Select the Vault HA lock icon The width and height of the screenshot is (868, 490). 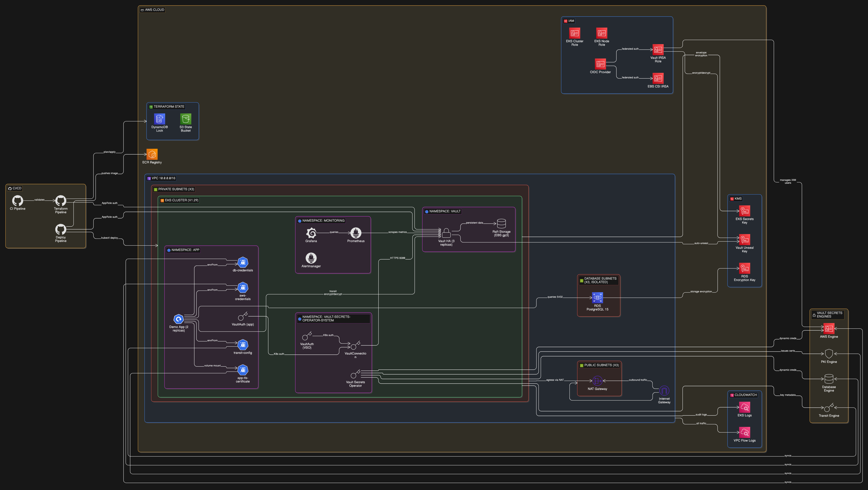pyautogui.click(x=446, y=233)
